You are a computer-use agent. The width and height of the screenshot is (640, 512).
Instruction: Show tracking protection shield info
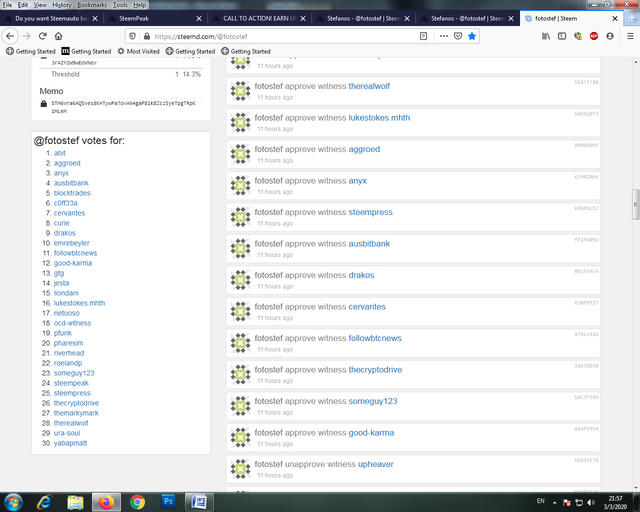coord(132,36)
